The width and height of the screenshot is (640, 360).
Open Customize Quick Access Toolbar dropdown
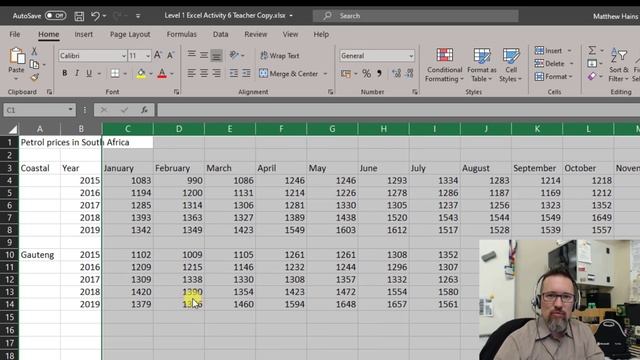point(138,16)
